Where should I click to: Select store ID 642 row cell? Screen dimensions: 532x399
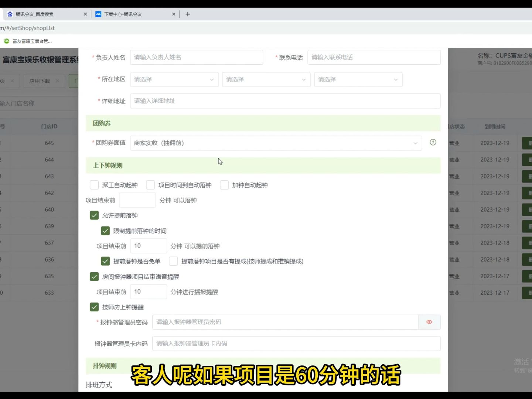[49, 193]
